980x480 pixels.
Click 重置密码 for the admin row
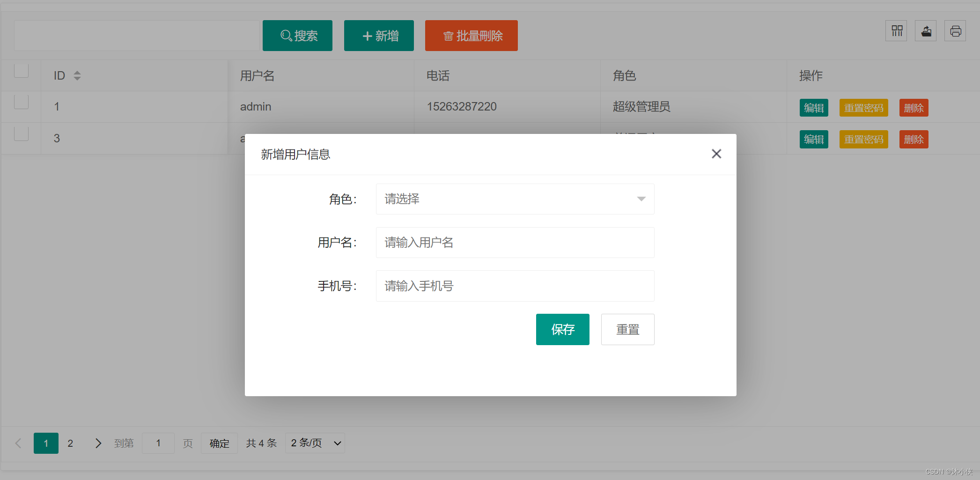864,108
